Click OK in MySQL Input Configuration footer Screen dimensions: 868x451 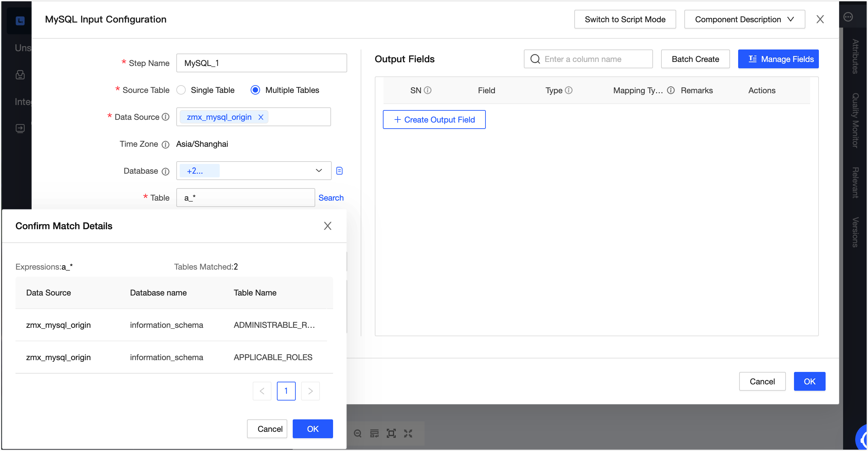pos(810,382)
